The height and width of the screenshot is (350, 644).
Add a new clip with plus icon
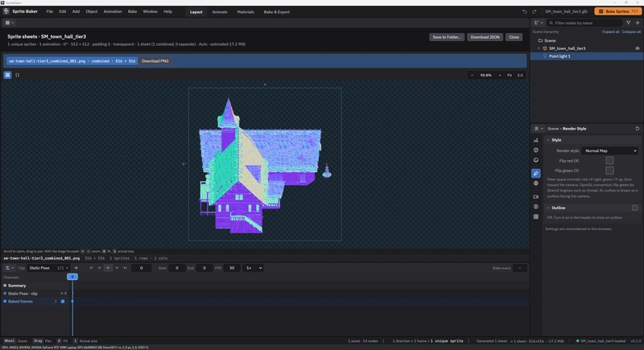76,268
